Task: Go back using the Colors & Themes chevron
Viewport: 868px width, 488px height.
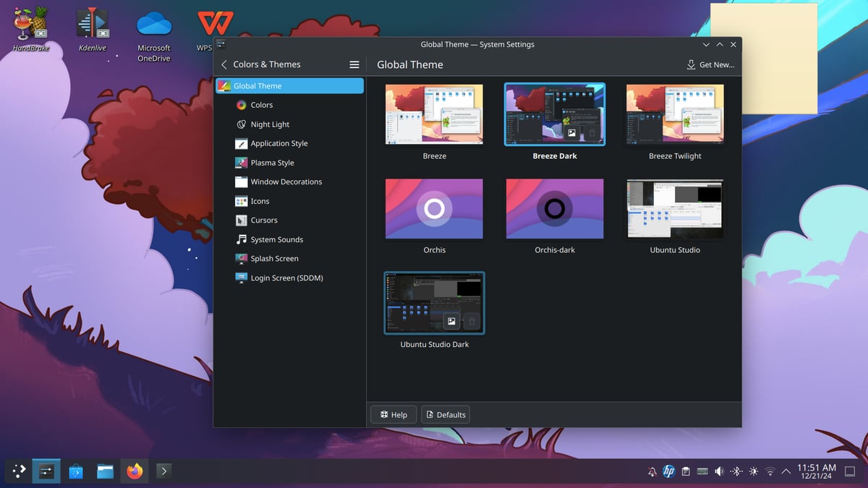Action: [224, 64]
